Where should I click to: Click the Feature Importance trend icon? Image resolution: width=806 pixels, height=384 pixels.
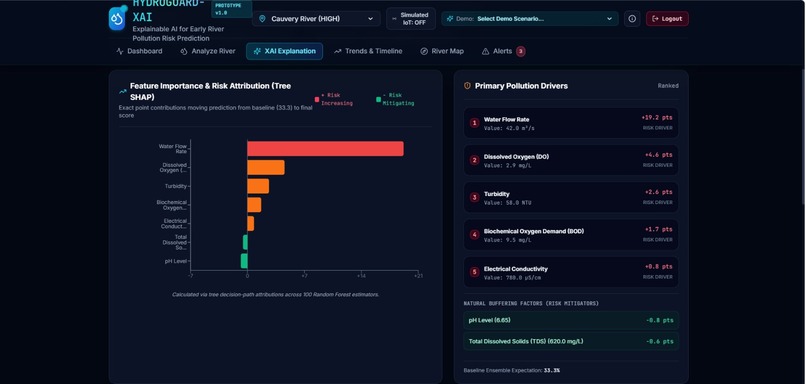coord(123,92)
